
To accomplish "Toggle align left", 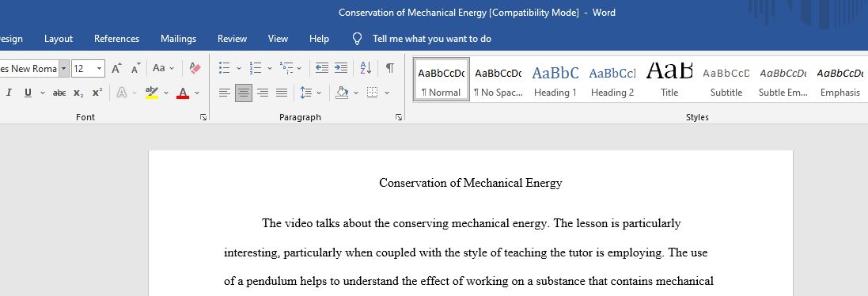I will point(224,93).
